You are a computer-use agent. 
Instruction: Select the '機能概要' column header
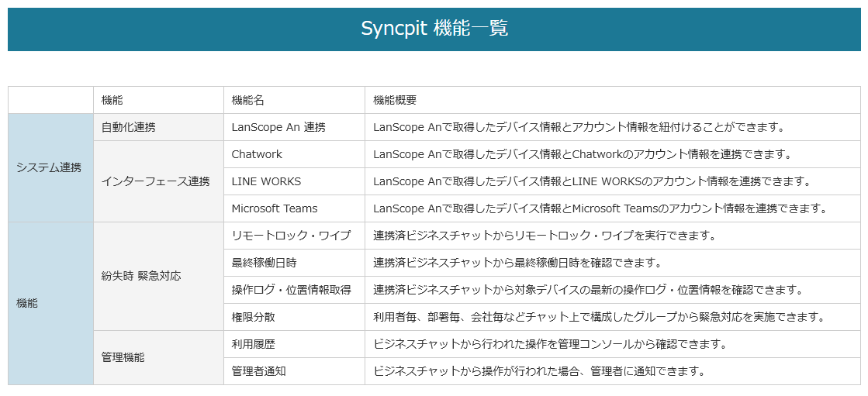tap(612, 100)
